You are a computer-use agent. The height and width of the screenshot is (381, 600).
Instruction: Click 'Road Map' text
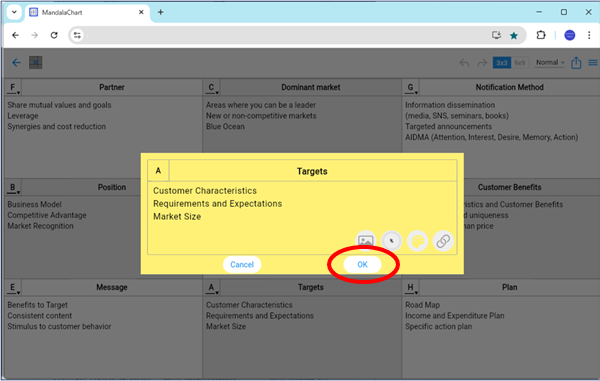tap(422, 305)
